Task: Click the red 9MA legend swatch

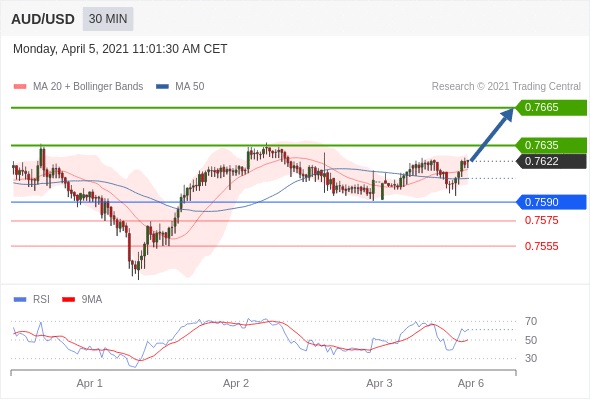Action: (x=68, y=300)
